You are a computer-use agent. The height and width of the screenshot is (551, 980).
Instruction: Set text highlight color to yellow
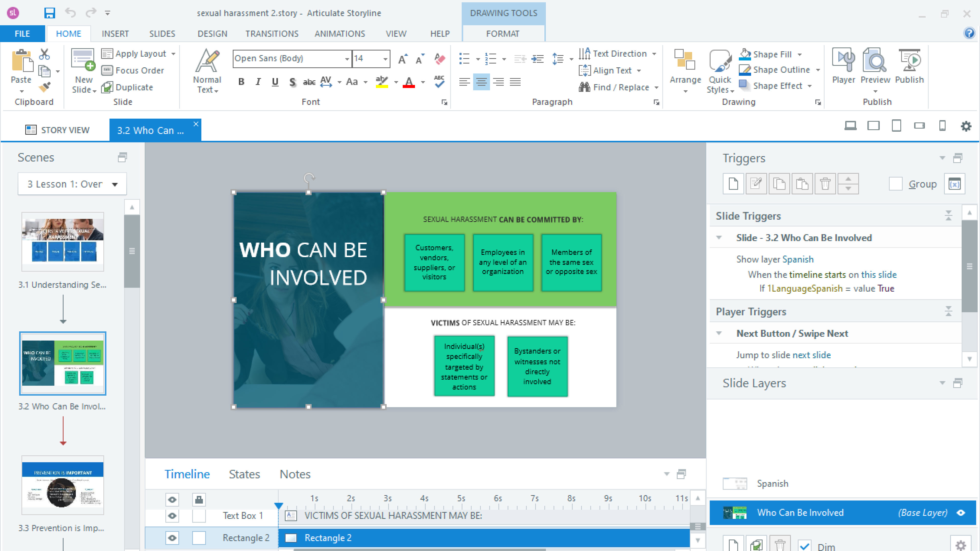382,82
